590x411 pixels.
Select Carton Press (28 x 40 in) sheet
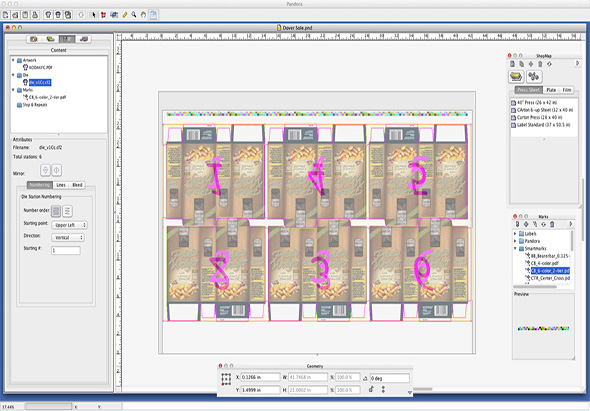540,117
